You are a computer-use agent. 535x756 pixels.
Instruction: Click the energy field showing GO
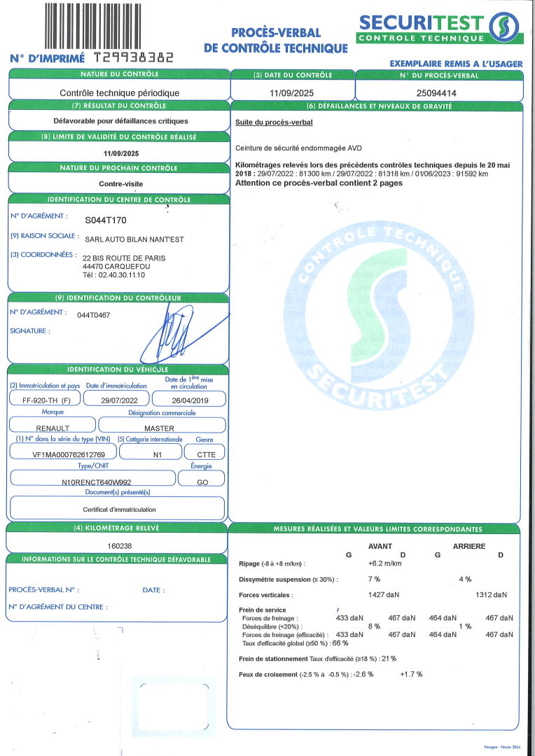[x=200, y=481]
